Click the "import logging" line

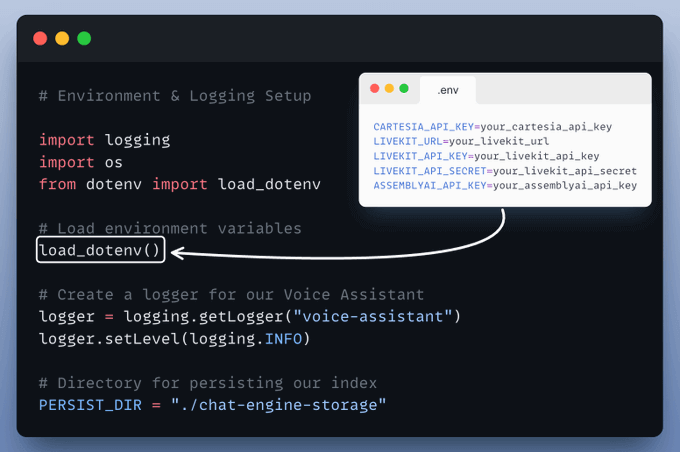pos(104,140)
